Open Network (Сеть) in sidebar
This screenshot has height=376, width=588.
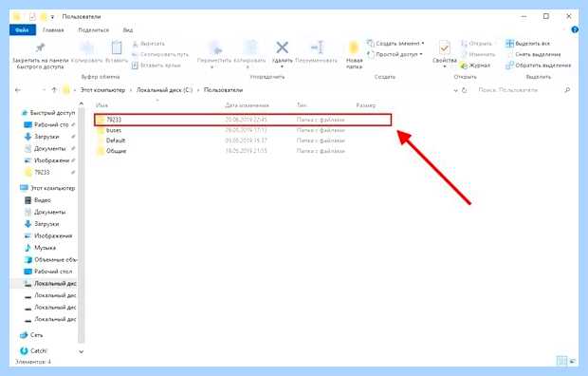point(31,335)
